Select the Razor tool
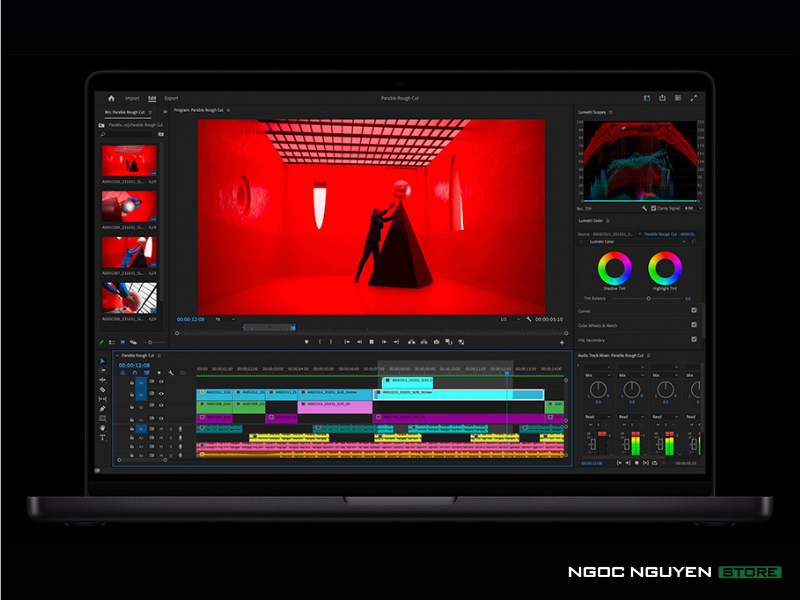The width and height of the screenshot is (800, 600). (x=102, y=390)
